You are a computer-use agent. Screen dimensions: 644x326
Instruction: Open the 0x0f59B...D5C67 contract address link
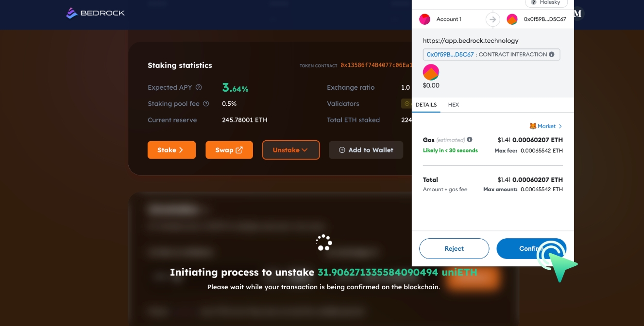tap(450, 55)
